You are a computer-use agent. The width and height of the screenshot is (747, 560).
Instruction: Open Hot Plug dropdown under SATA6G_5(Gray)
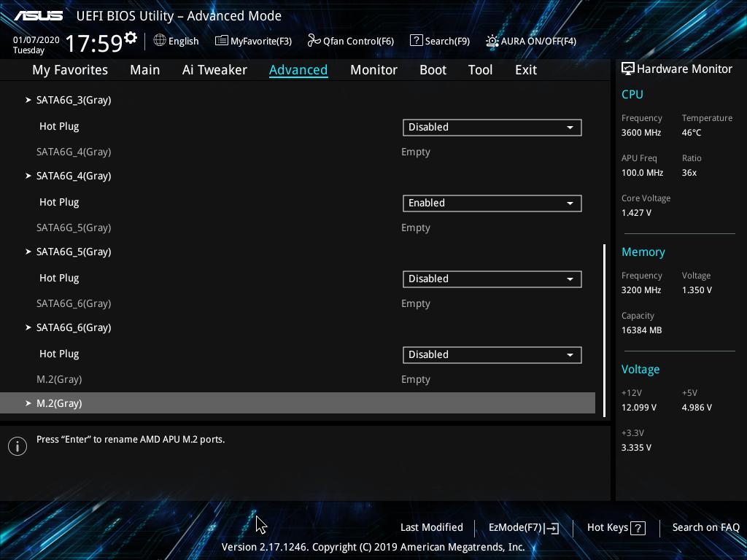pos(492,279)
